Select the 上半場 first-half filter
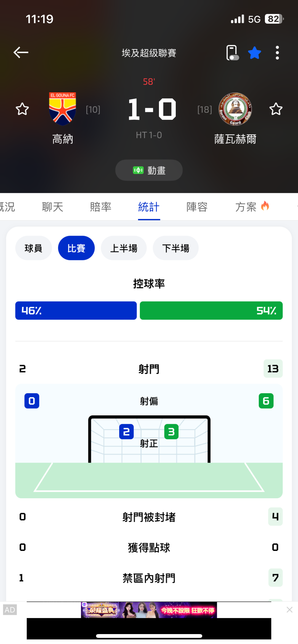Image resolution: width=298 pixels, height=644 pixels. pyautogui.click(x=124, y=248)
